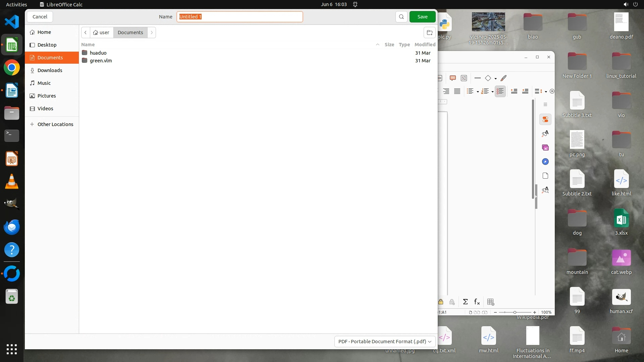The height and width of the screenshot is (362, 644).
Task: Adjust the zoom slider in the status bar
Action: click(x=515, y=312)
